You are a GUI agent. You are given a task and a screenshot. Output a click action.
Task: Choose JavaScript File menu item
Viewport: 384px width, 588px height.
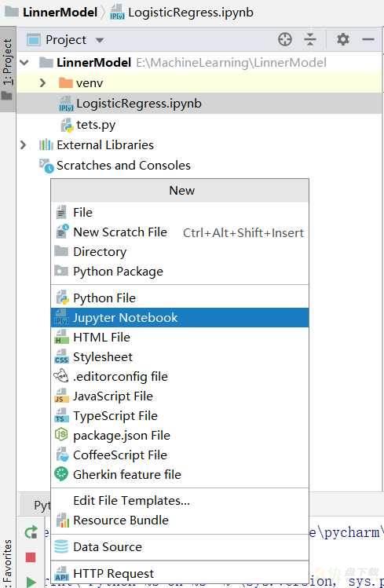coord(180,396)
